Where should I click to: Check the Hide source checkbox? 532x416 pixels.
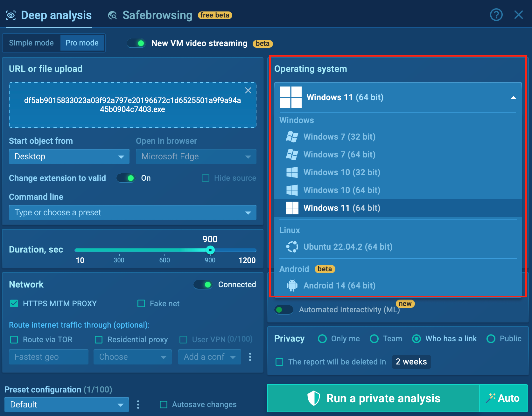point(206,178)
